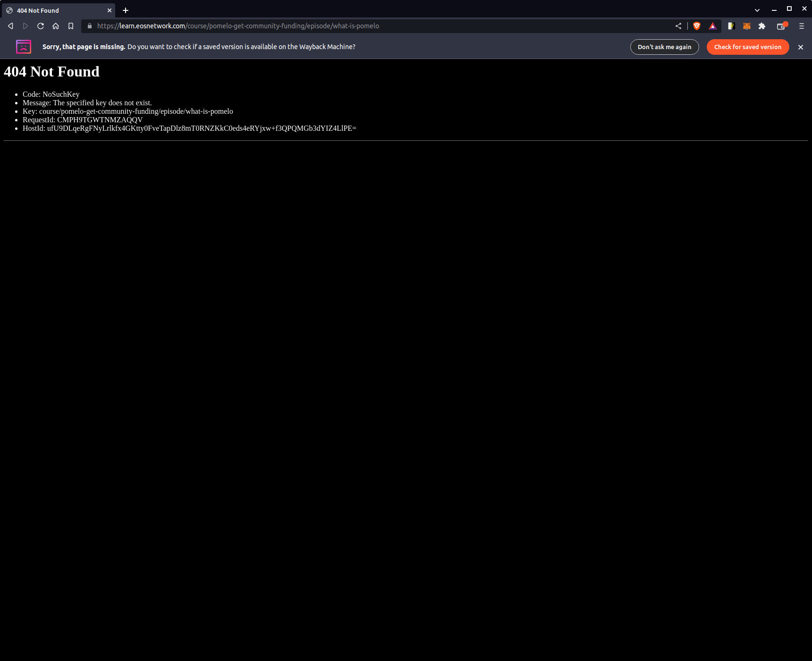Open a new tab
The height and width of the screenshot is (661, 812).
126,10
